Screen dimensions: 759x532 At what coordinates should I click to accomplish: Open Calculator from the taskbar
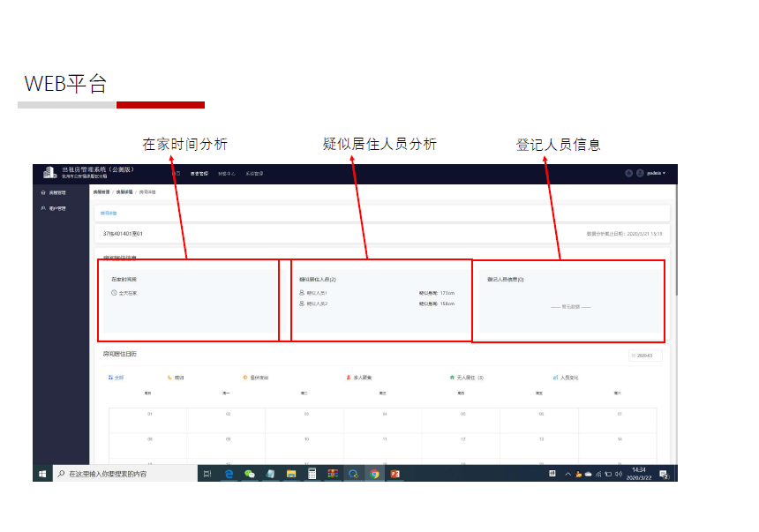point(312,474)
